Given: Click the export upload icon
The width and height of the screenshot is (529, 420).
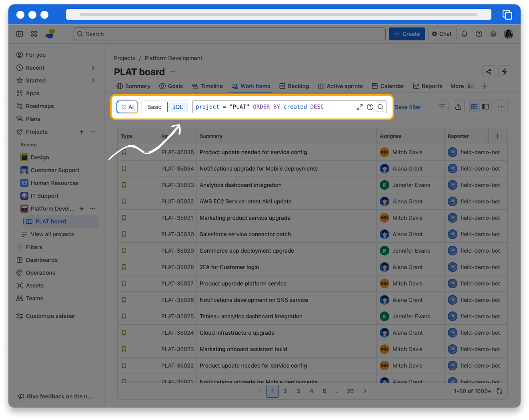Looking at the screenshot, I should [x=458, y=107].
